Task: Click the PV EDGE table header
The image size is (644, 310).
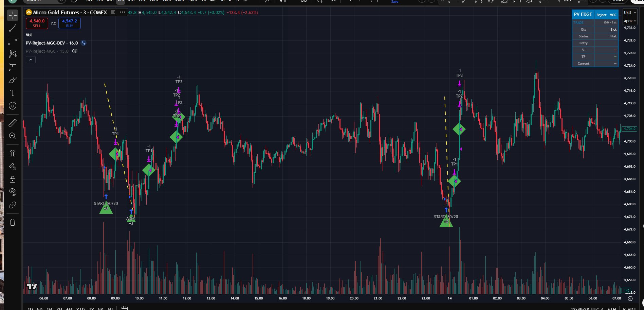Action: [x=583, y=14]
